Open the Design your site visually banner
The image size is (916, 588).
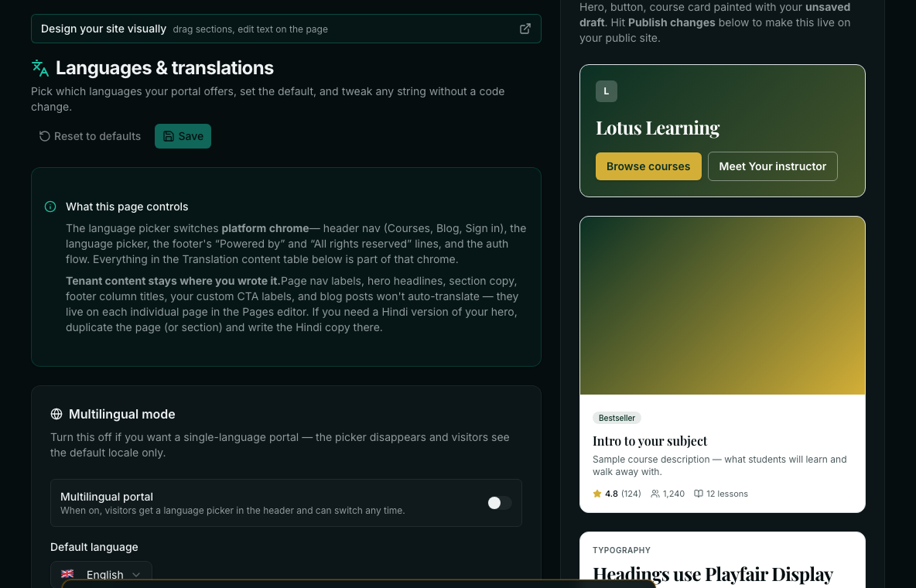coord(286,29)
